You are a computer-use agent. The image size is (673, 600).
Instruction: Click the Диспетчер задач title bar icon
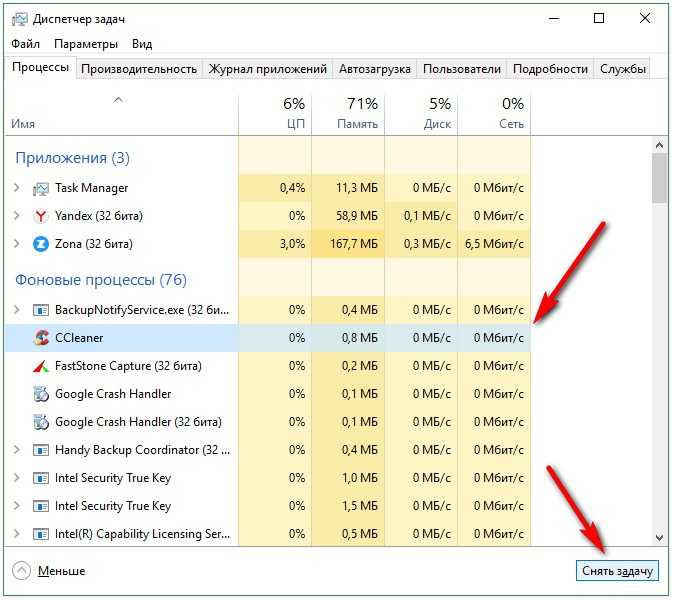pyautogui.click(x=20, y=19)
